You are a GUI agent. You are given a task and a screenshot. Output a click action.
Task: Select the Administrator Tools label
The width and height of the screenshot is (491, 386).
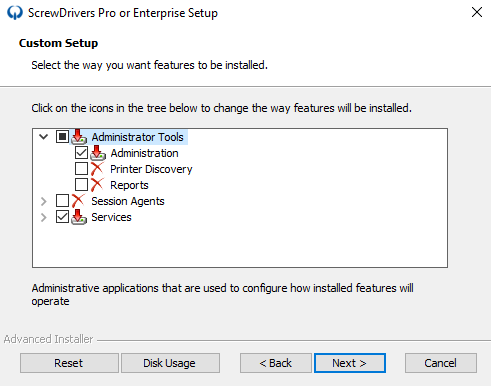[x=137, y=137]
